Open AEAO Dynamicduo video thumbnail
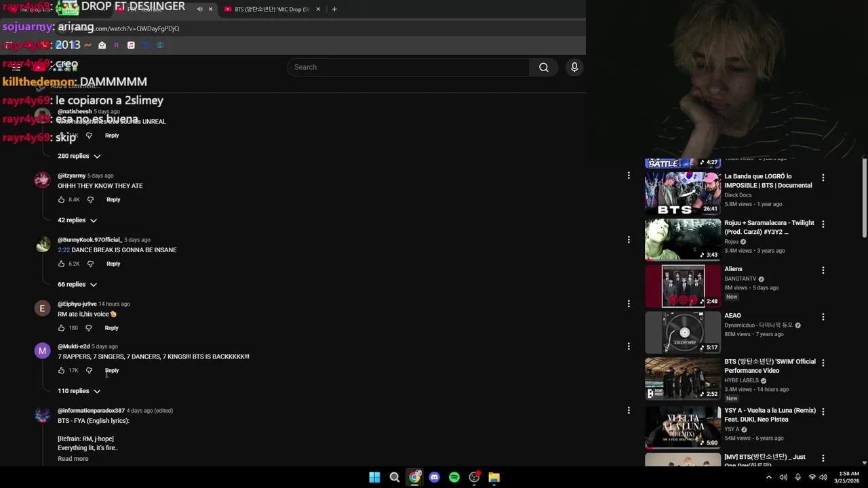 pos(683,332)
